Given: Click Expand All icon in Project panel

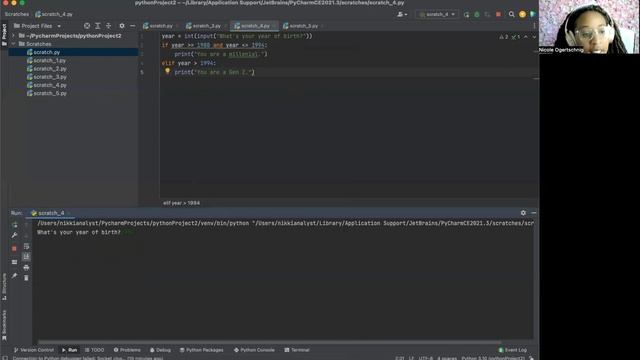Looking at the screenshot, I should tap(98, 26).
